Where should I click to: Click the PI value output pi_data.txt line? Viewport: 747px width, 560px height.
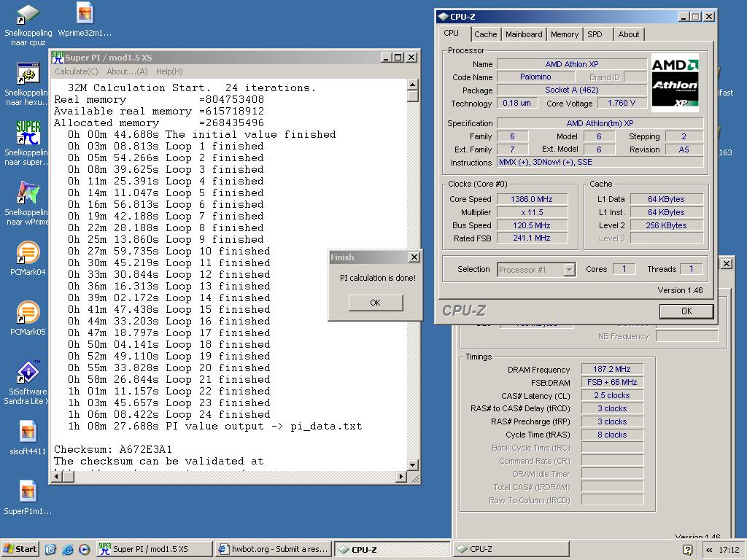pos(215,426)
